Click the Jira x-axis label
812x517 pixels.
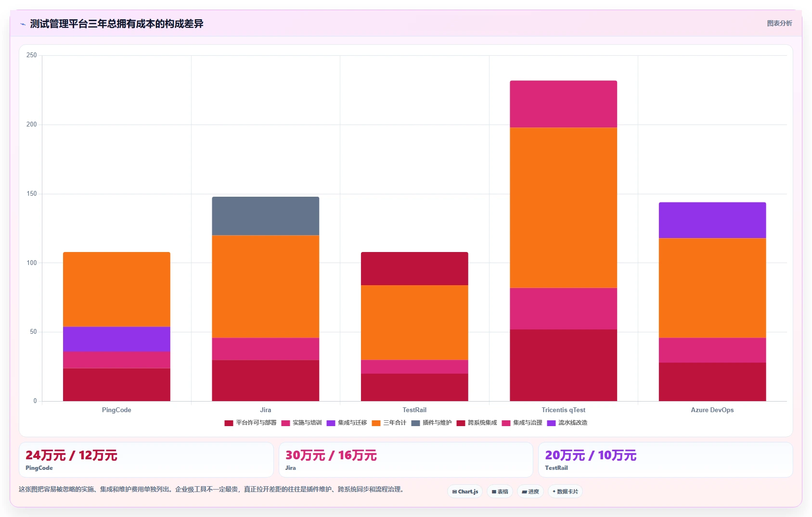coord(265,410)
